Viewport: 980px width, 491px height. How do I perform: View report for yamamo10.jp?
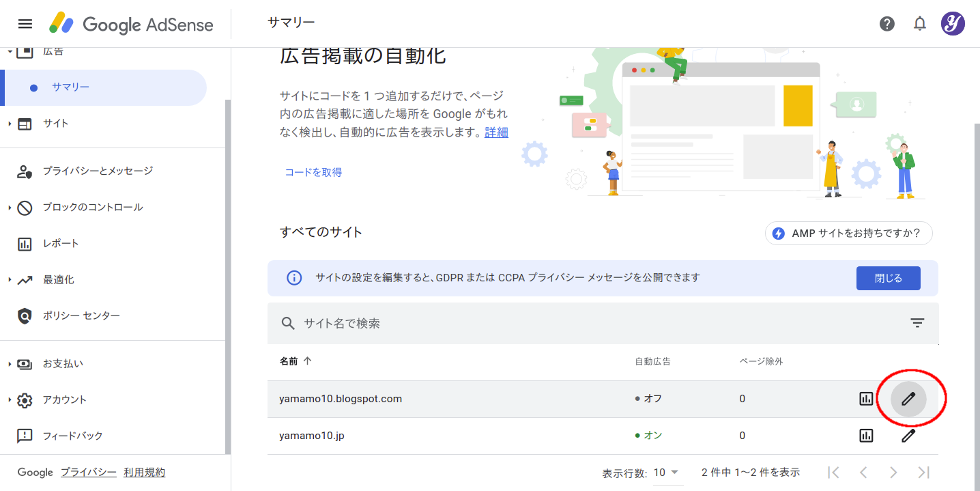click(x=866, y=436)
